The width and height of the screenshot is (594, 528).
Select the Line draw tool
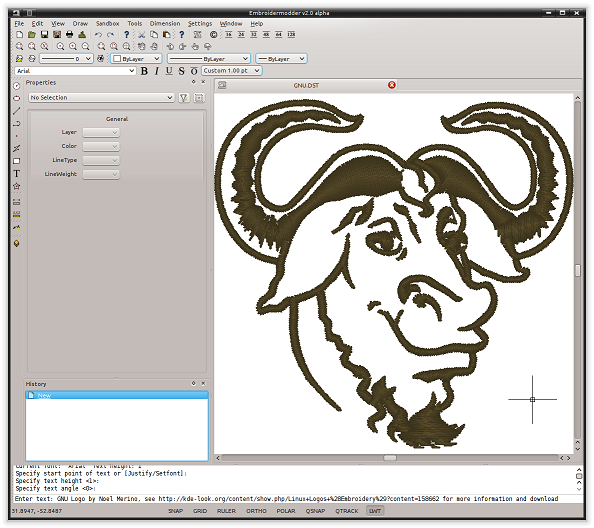tap(17, 111)
